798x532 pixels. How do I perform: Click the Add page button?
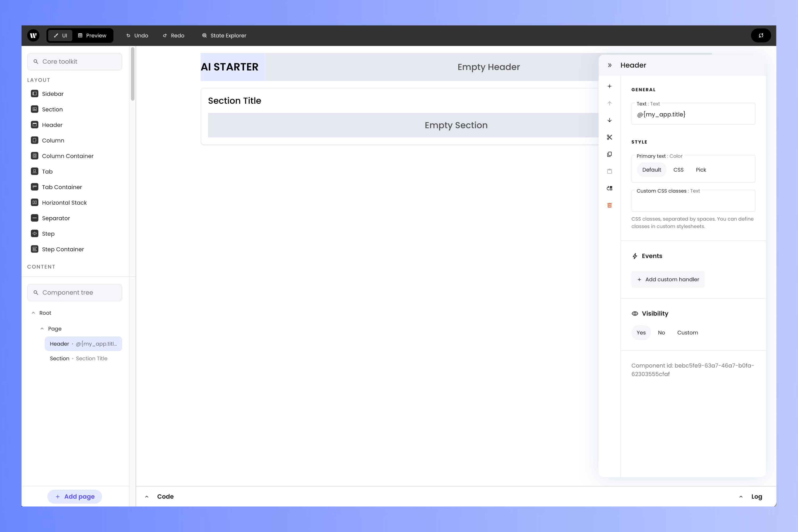click(75, 496)
